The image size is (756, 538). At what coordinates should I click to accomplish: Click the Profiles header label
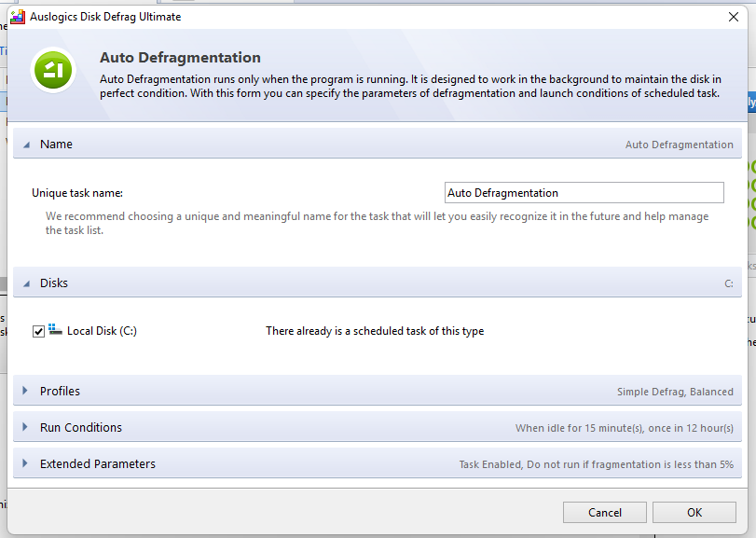coord(60,391)
